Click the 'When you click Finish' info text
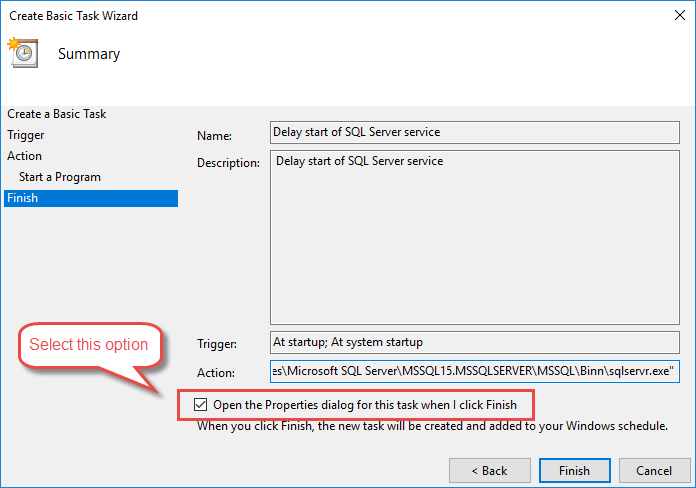The image size is (696, 488). pos(431,427)
